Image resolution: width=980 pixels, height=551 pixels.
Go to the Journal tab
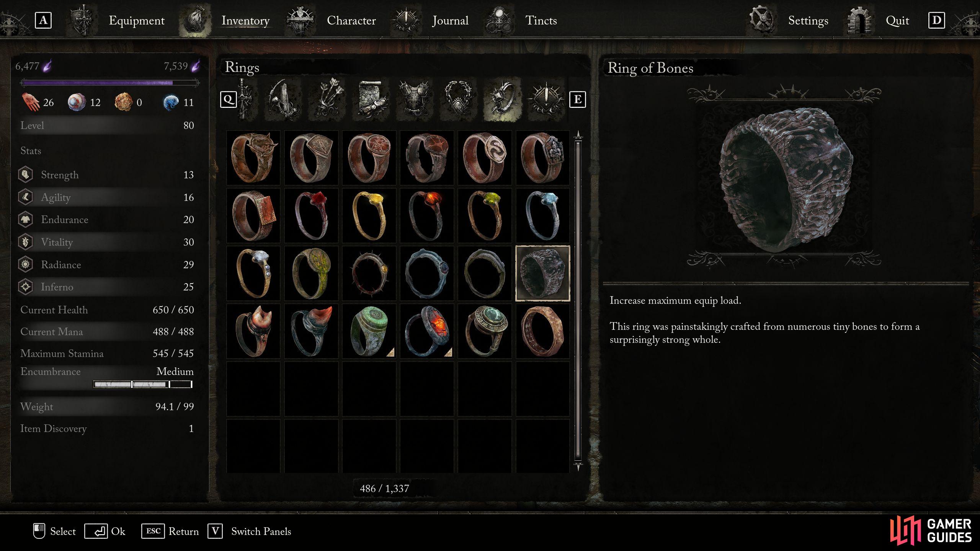[x=450, y=20]
